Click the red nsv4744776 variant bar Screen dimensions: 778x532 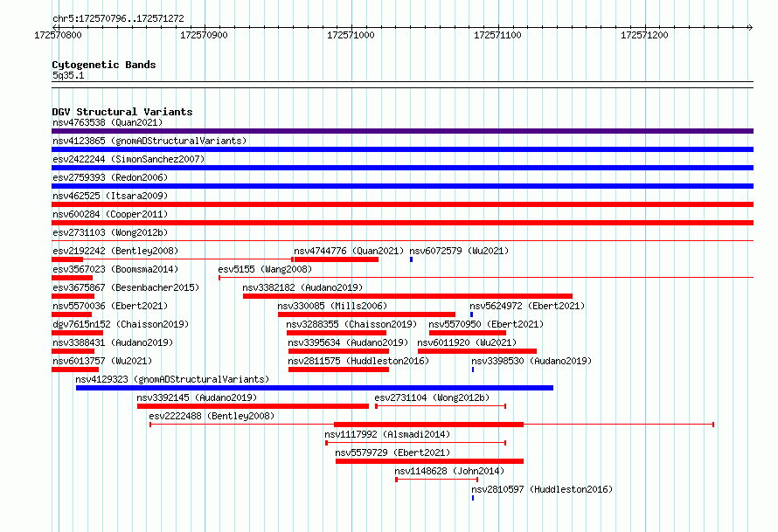click(337, 259)
